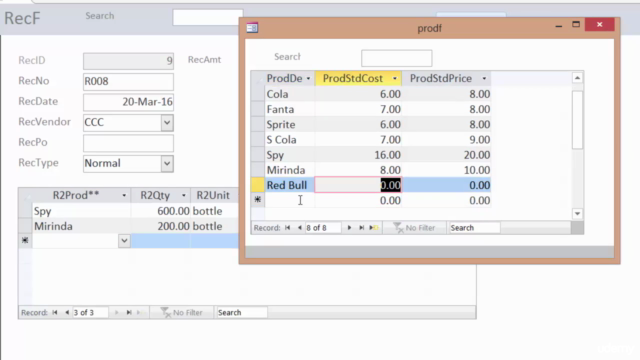Viewport: 640px width, 360px height.
Task: Open the RecVendor combo box dropdown
Action: click(167, 122)
